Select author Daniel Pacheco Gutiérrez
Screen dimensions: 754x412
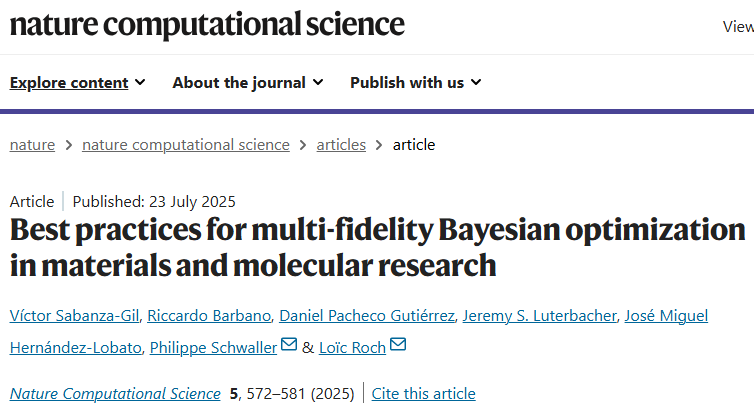tap(367, 316)
